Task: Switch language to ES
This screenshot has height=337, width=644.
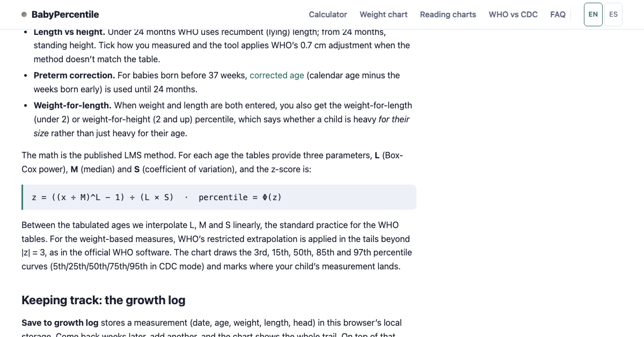Action: coord(613,14)
